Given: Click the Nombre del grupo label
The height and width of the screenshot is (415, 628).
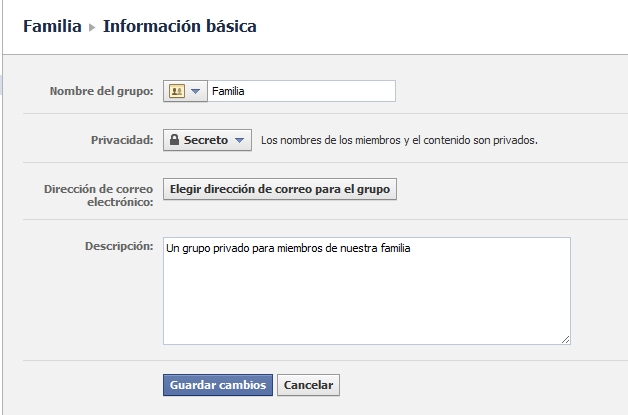Looking at the screenshot, I should tap(101, 91).
